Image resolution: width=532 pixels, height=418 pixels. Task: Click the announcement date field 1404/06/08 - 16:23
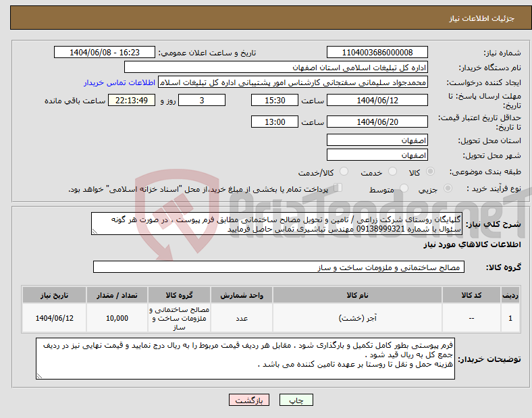pos(105,53)
